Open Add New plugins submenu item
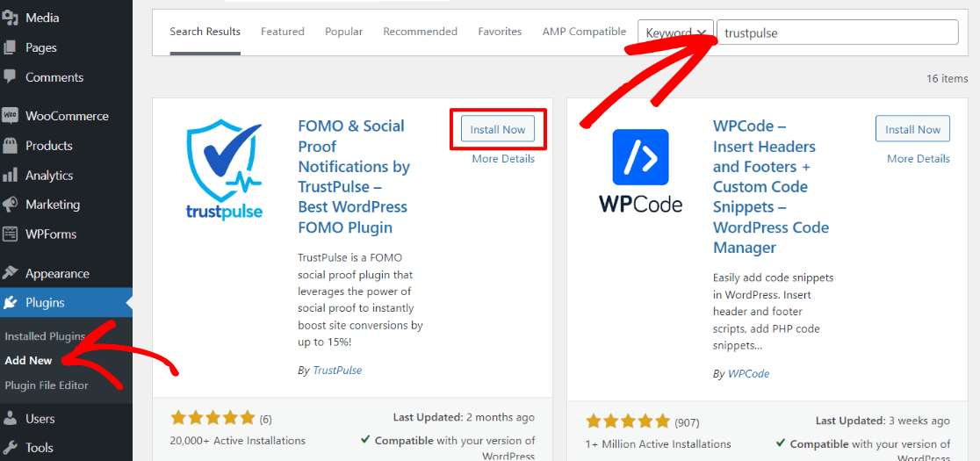 click(28, 360)
